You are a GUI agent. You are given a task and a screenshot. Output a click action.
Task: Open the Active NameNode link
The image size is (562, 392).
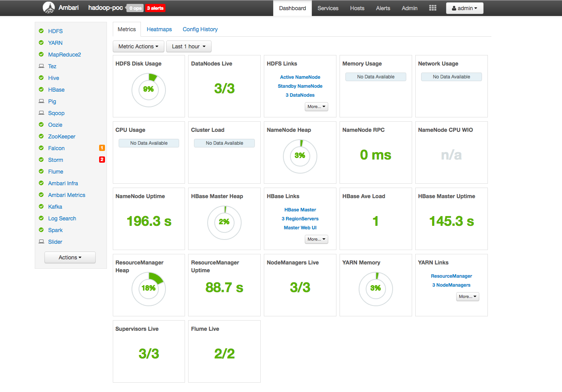point(300,77)
